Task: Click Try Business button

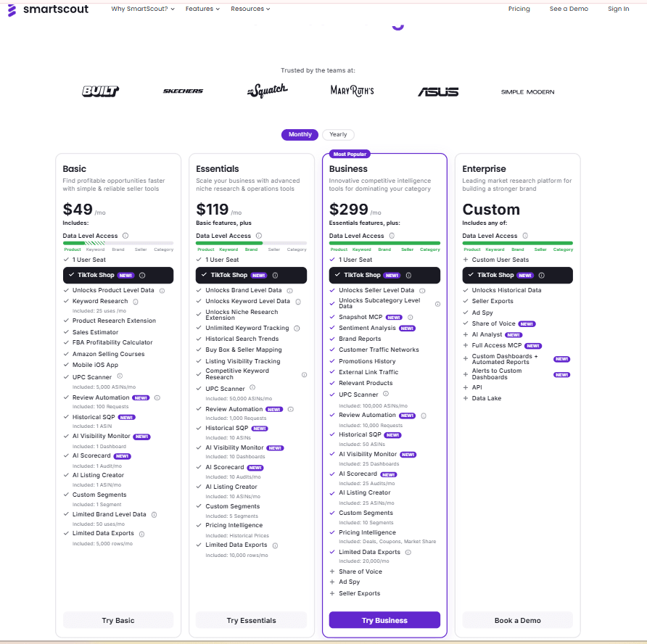Action: [x=384, y=620]
